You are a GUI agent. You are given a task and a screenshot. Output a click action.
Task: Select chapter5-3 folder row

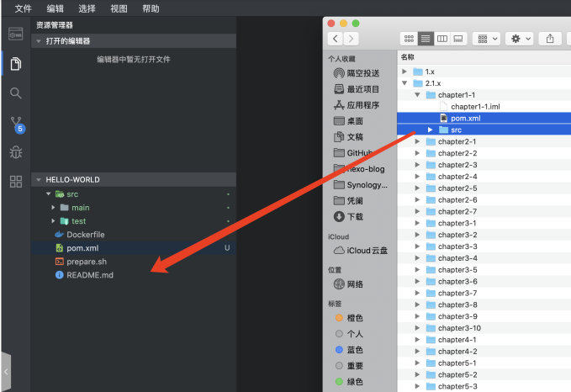pyautogui.click(x=484, y=386)
